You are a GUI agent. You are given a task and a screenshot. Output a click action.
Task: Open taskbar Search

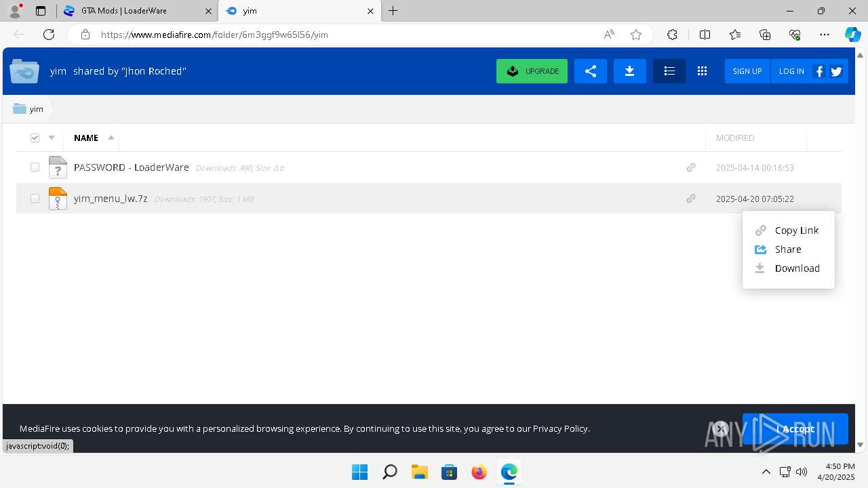389,472
